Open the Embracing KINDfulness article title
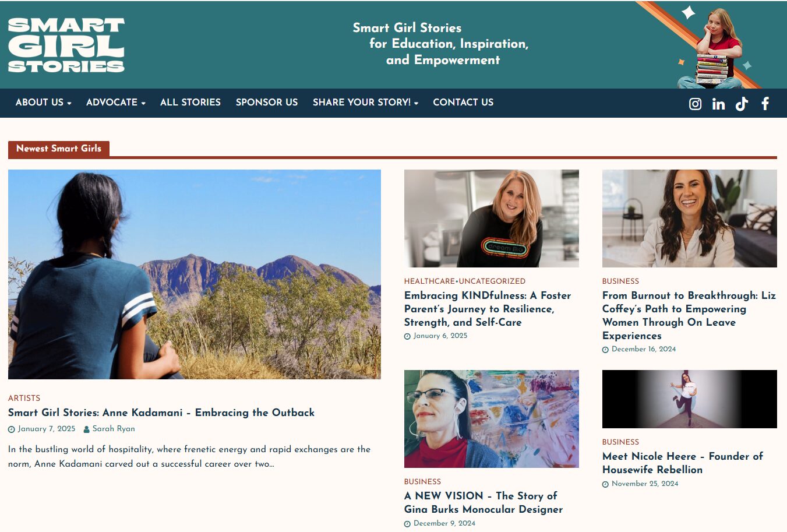Viewport: 787px width, 532px height. (x=488, y=309)
